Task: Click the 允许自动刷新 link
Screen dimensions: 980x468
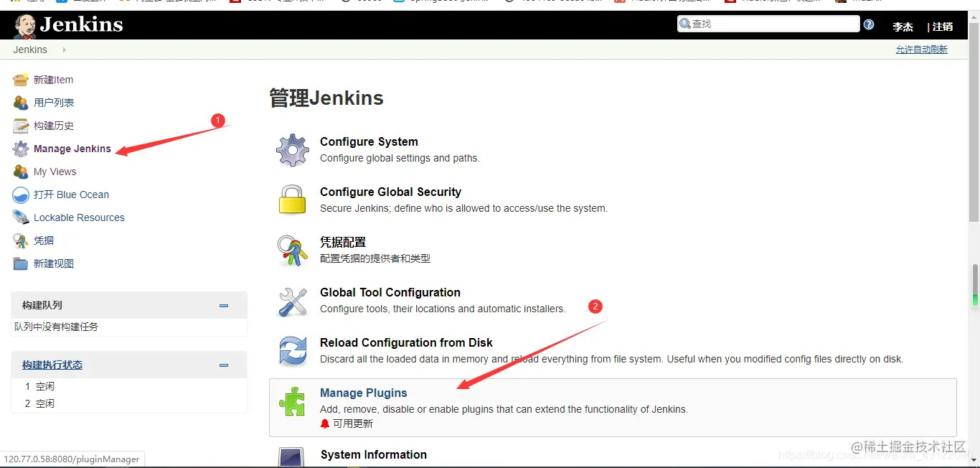Action: click(x=922, y=49)
